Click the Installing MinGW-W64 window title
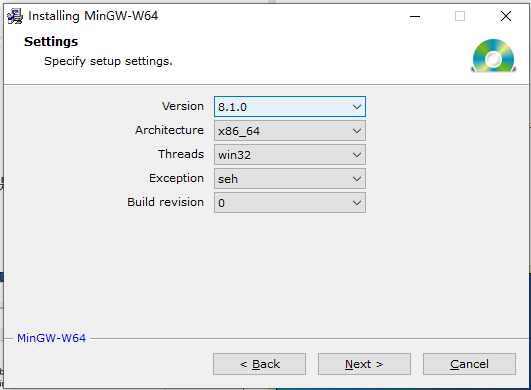The width and height of the screenshot is (531, 390). pos(93,16)
